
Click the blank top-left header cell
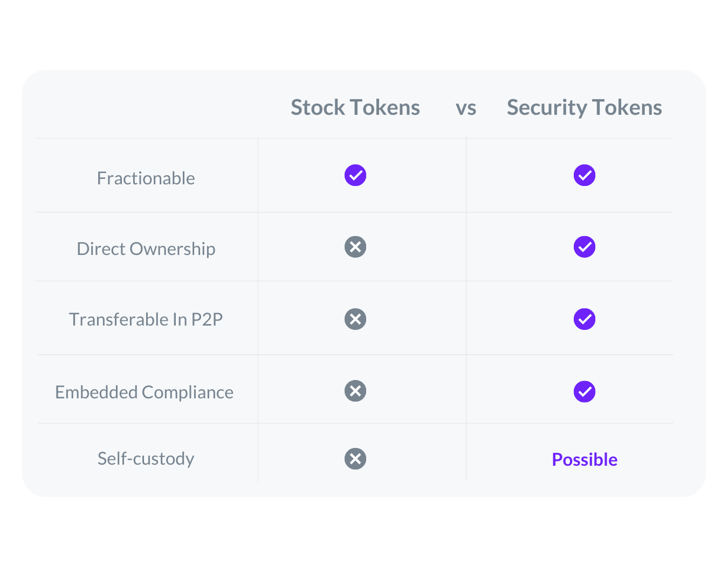[x=147, y=105]
